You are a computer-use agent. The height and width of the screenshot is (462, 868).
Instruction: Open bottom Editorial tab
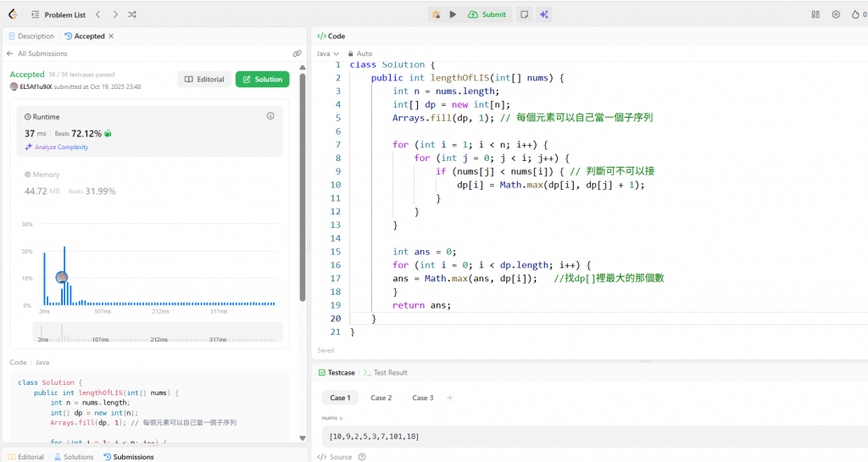click(x=25, y=457)
